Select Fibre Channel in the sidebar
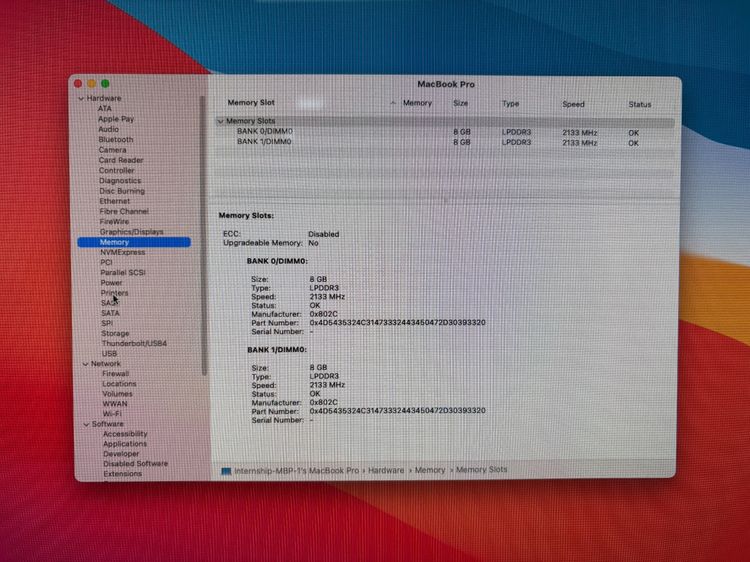 pos(124,211)
